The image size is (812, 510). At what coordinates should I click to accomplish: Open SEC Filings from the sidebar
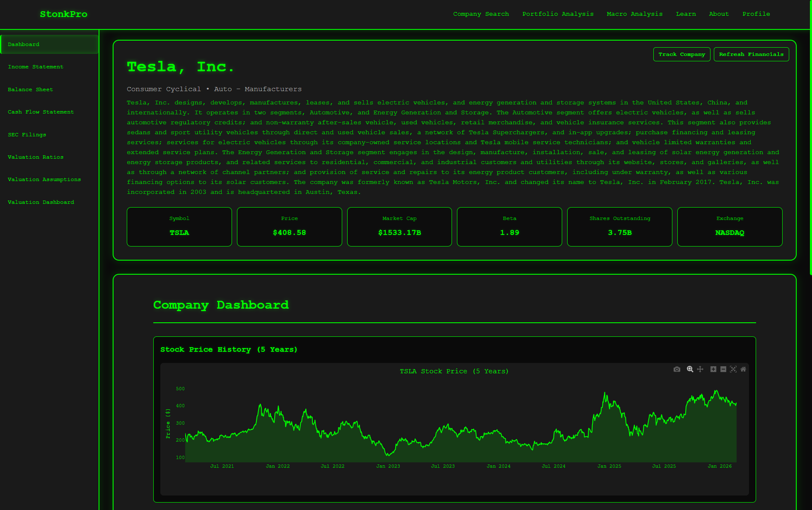click(x=27, y=134)
